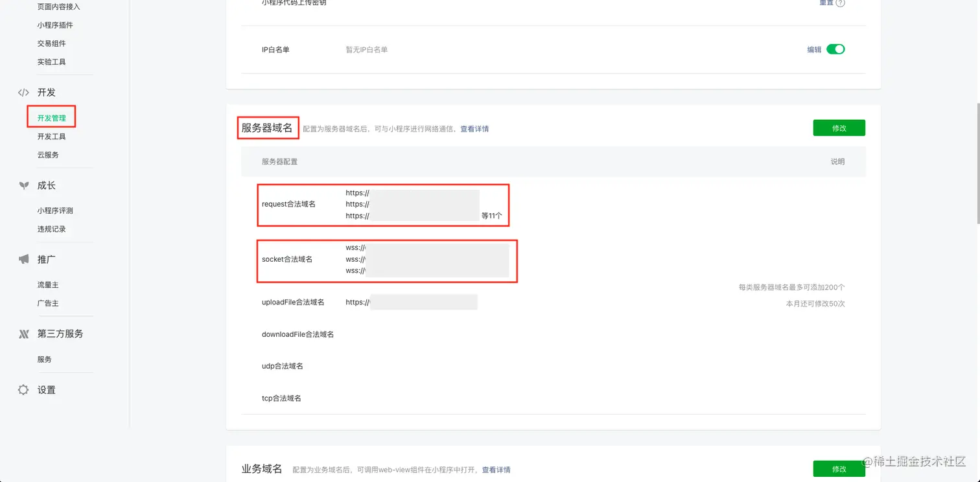The image size is (980, 482).
Task: Click 修改 for 业务域名
Action: pyautogui.click(x=839, y=468)
